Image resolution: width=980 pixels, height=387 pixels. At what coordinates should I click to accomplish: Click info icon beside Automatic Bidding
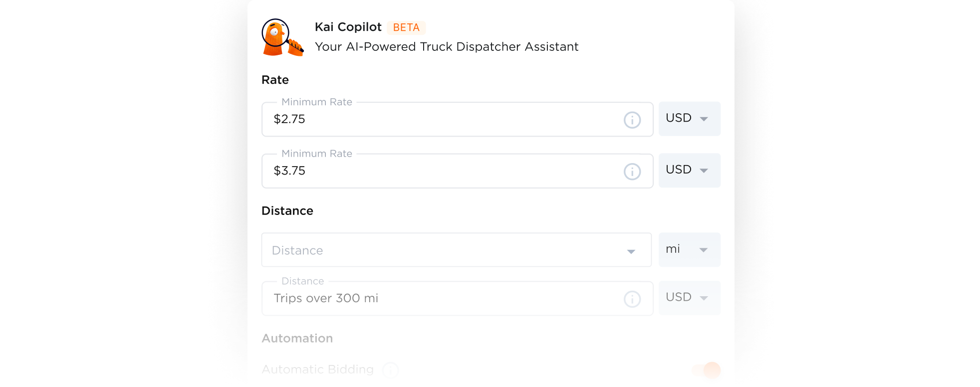tap(390, 370)
